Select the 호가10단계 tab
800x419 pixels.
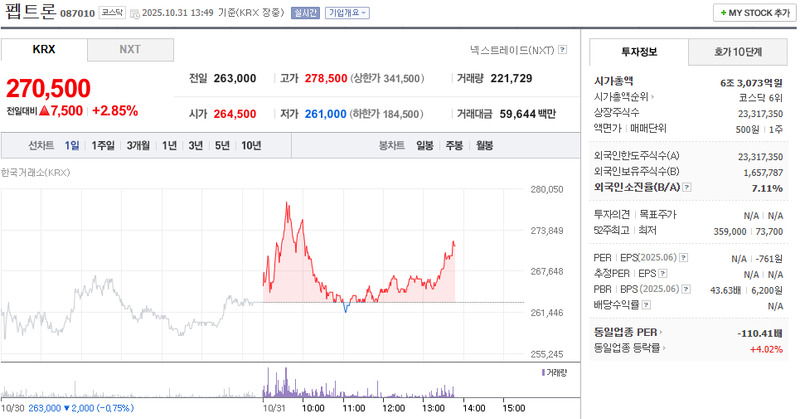(x=738, y=52)
